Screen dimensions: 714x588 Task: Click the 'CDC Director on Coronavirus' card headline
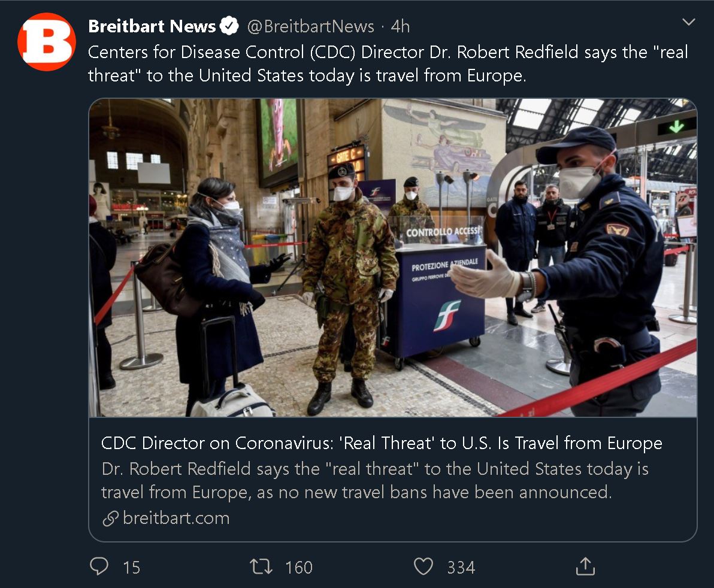pyautogui.click(x=382, y=443)
